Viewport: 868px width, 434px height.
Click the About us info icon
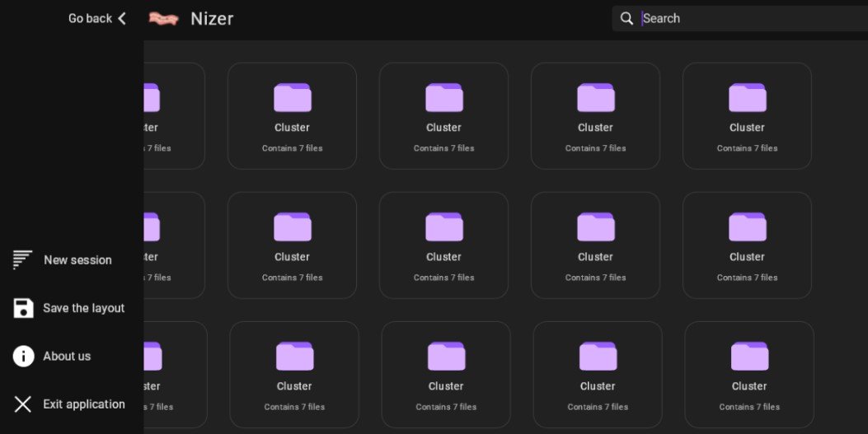(x=23, y=356)
